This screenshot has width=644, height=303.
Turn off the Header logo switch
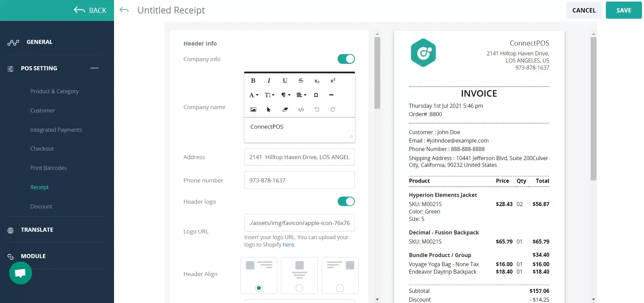(x=346, y=202)
